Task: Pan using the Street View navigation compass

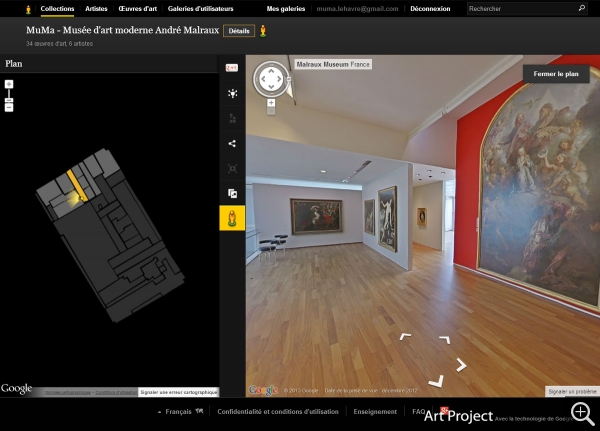Action: 270,78
